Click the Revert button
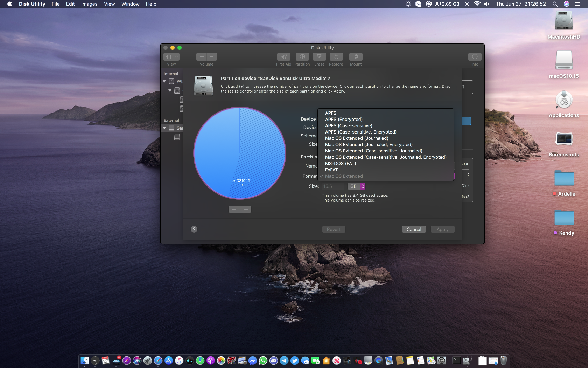 point(334,229)
